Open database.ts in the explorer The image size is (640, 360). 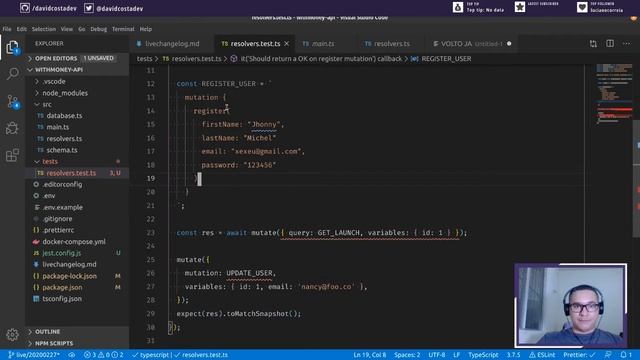(78, 116)
